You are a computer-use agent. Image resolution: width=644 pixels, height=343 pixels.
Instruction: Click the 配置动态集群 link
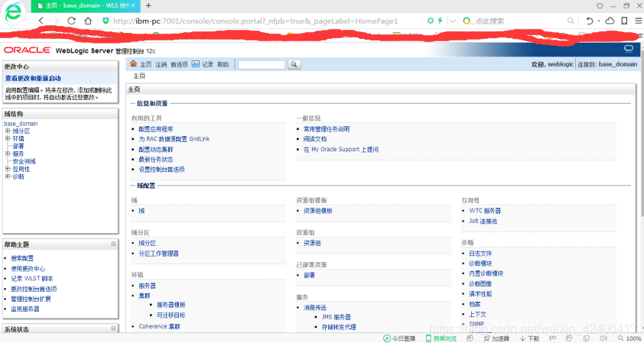point(156,149)
